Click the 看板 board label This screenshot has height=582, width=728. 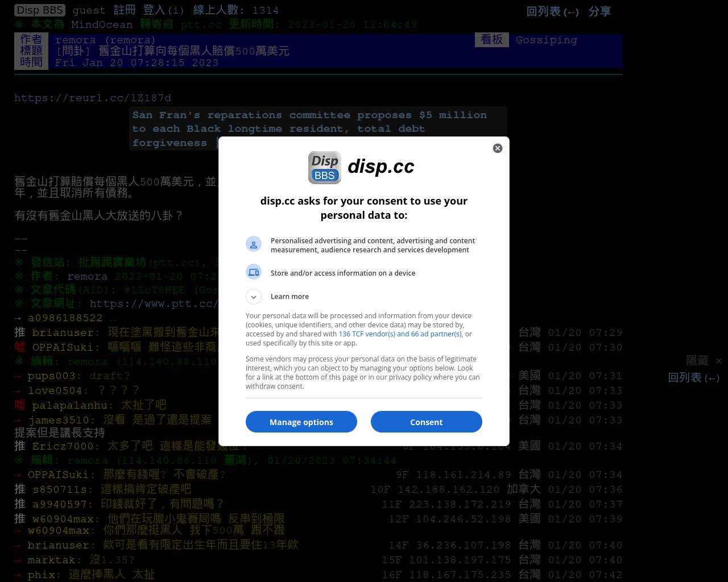click(492, 39)
